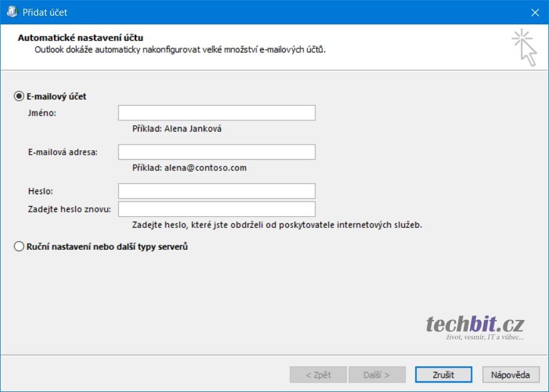549x392 pixels.
Task: Click the Přidat účet title bar text
Action: pyautogui.click(x=45, y=12)
